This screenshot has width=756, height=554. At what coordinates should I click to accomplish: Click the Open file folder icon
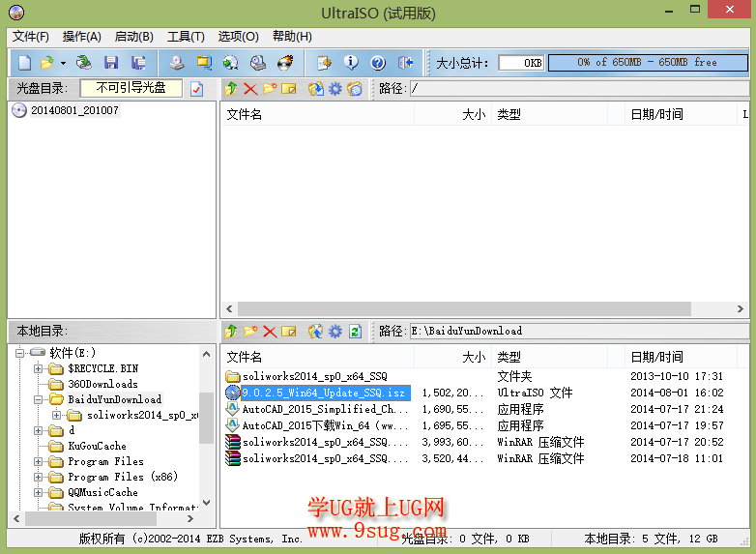[46, 63]
